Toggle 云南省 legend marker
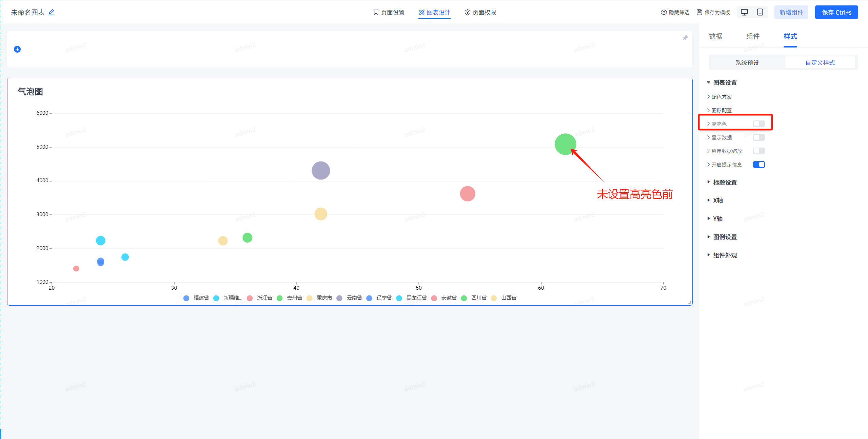Image resolution: width=868 pixels, height=439 pixels. pyautogui.click(x=339, y=298)
